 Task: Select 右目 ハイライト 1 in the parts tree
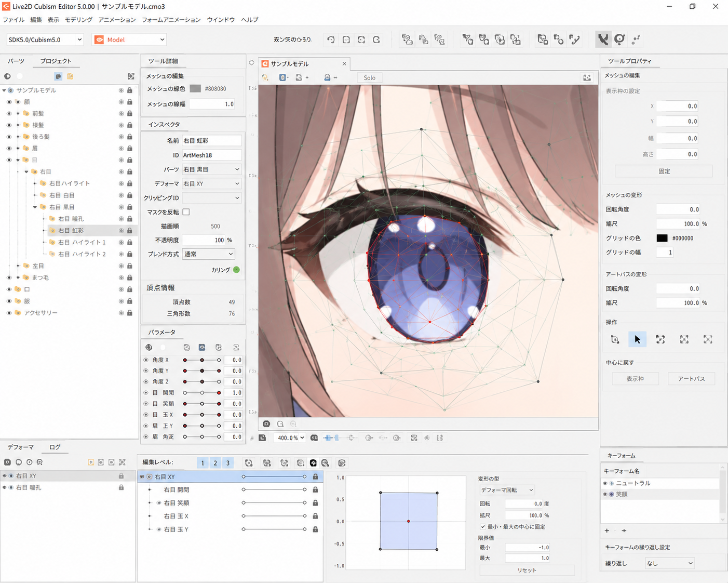click(82, 242)
